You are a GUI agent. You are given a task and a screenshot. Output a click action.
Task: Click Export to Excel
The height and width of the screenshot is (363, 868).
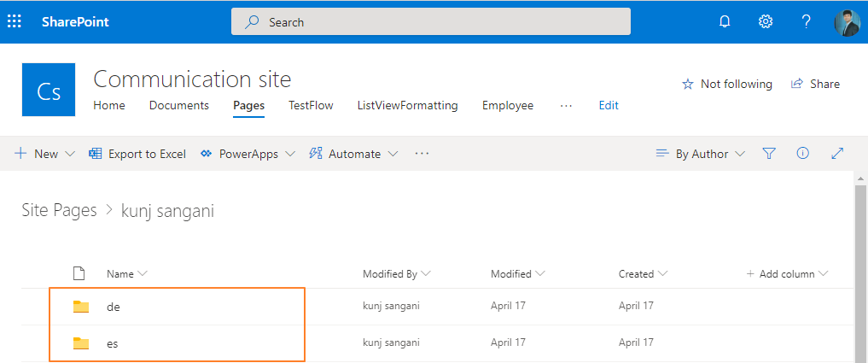137,154
